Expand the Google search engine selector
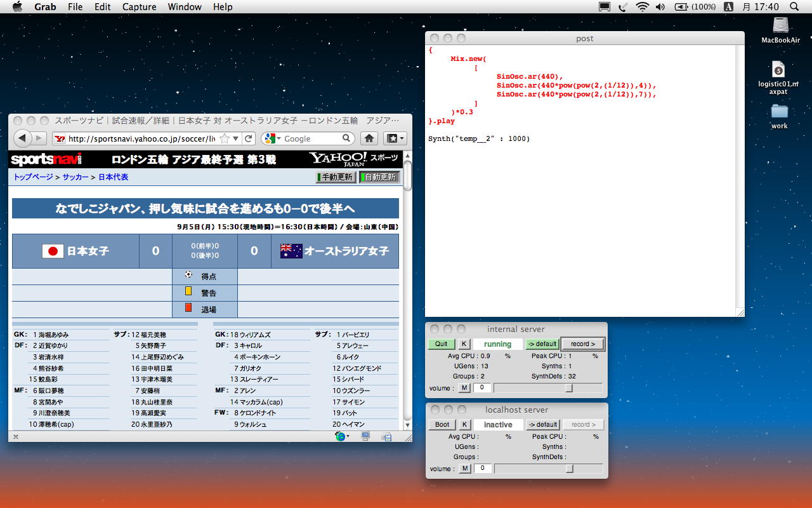This screenshot has width=812, height=508. 273,138
